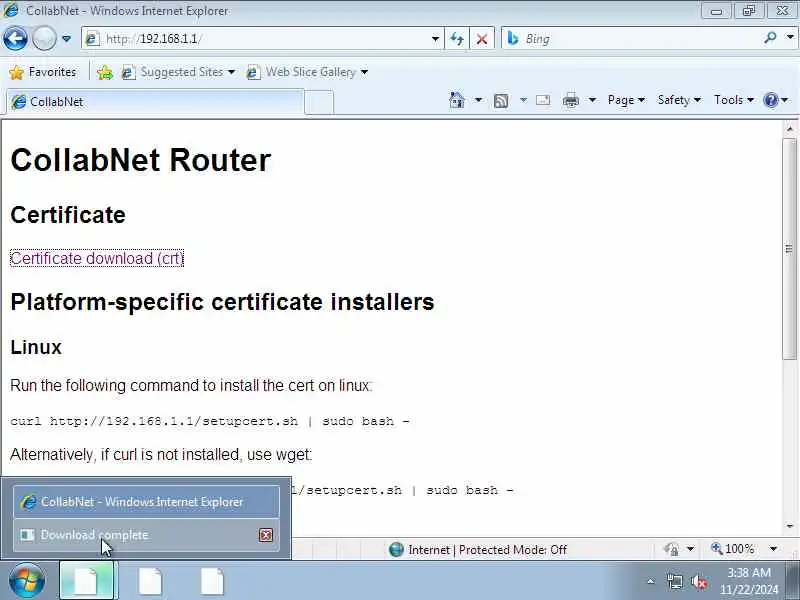Click the RSS Feeds icon
Screen dimensions: 800x600
pos(501,101)
